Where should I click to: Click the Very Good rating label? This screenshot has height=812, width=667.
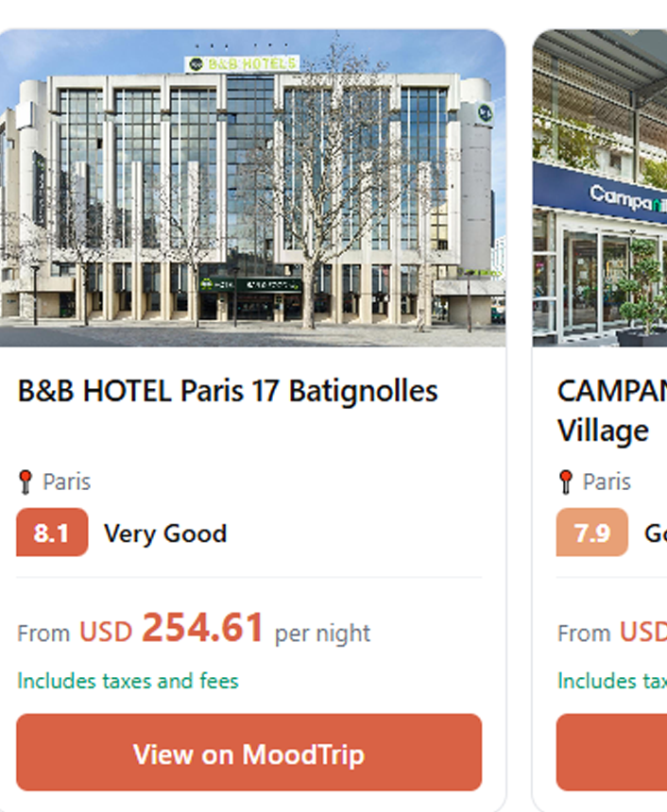point(165,533)
